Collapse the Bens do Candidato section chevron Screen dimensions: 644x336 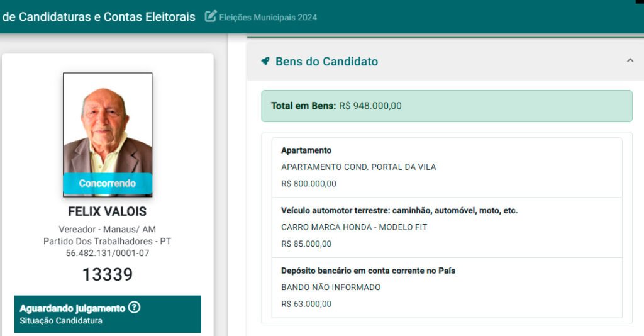tap(630, 60)
